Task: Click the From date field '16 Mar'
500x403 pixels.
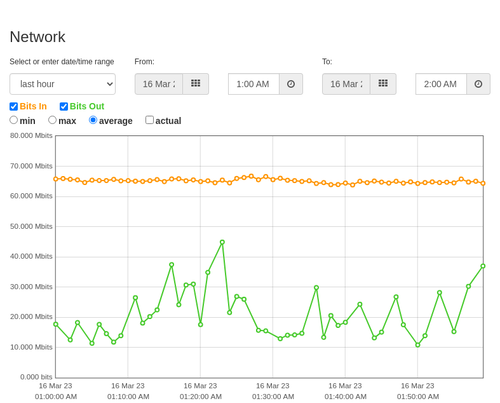Action: click(x=159, y=84)
